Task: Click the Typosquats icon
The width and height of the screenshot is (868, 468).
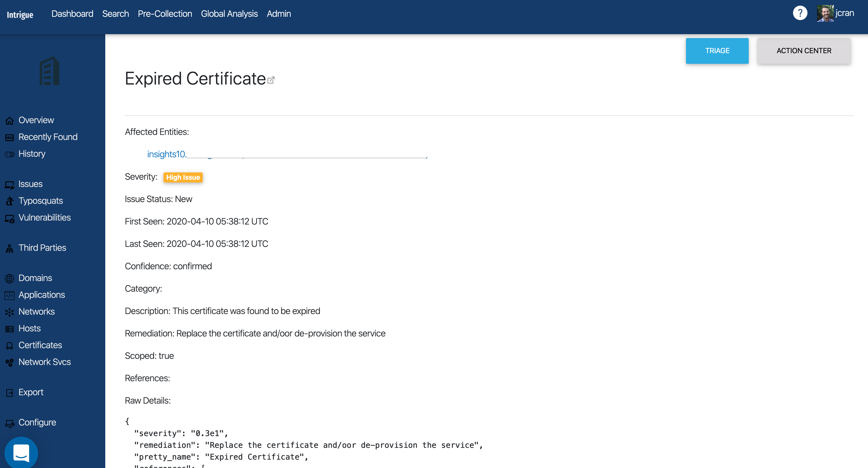Action: pos(10,201)
